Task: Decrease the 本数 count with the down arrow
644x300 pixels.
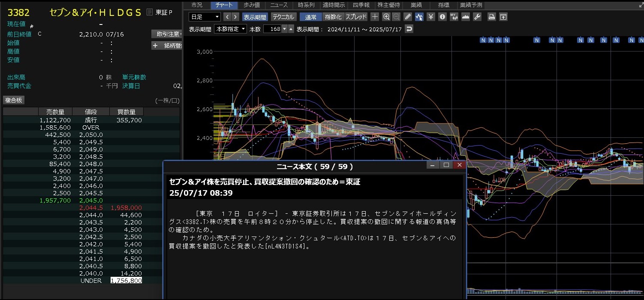Action: tap(285, 29)
